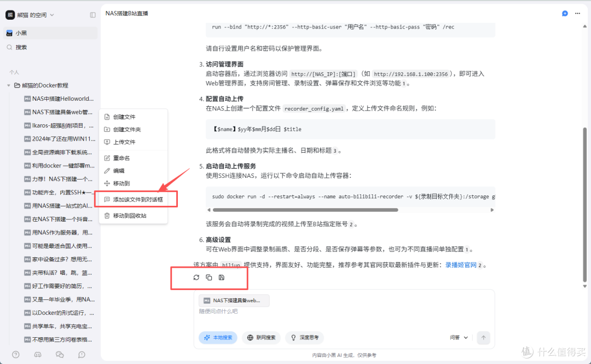Click citation 2 after 录播姬官网
Image resolution: width=591 pixels, height=364 pixels.
[480, 265]
